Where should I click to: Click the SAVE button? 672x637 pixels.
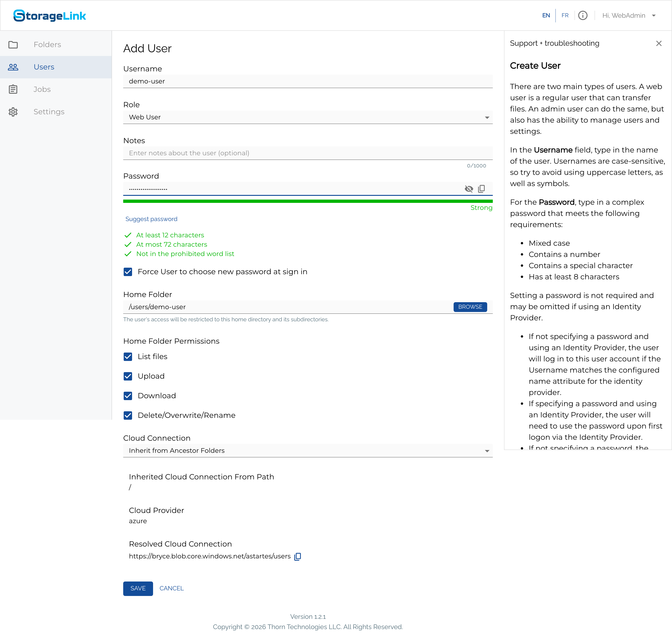(138, 589)
